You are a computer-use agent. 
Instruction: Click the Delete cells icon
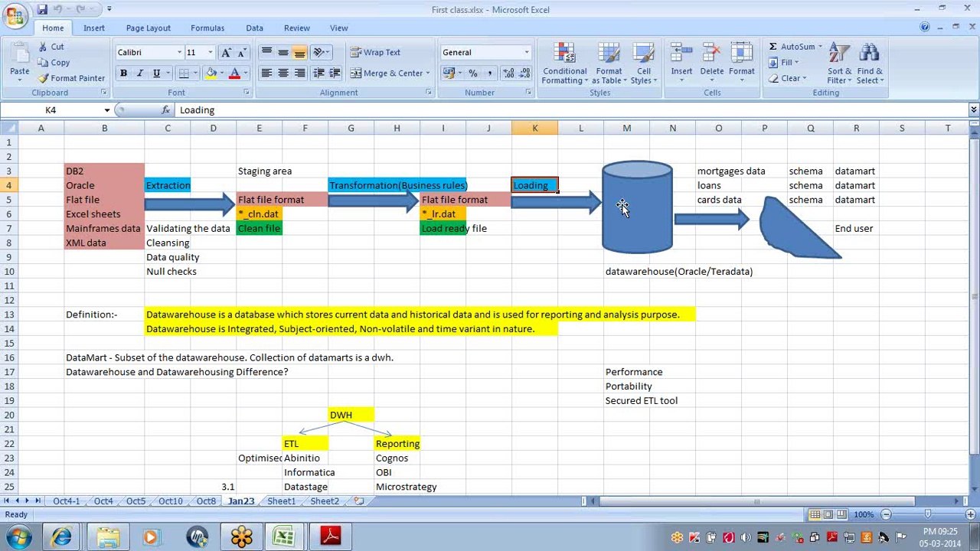[x=711, y=55]
